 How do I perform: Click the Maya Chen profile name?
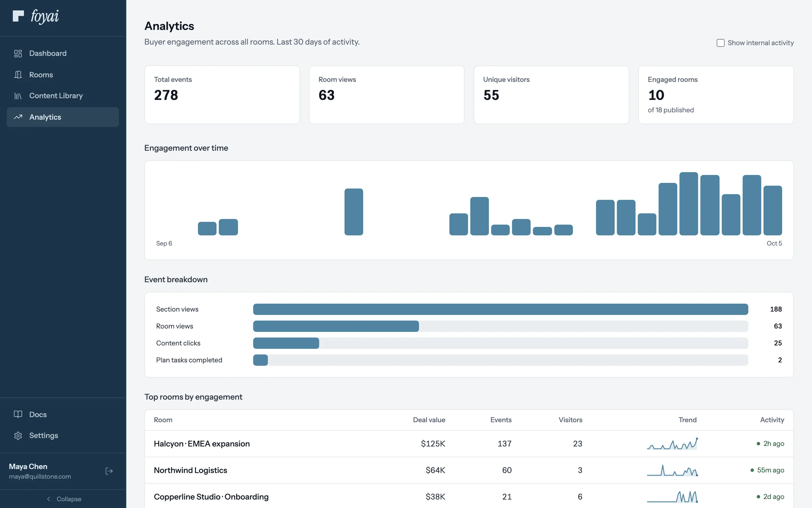[x=28, y=466]
